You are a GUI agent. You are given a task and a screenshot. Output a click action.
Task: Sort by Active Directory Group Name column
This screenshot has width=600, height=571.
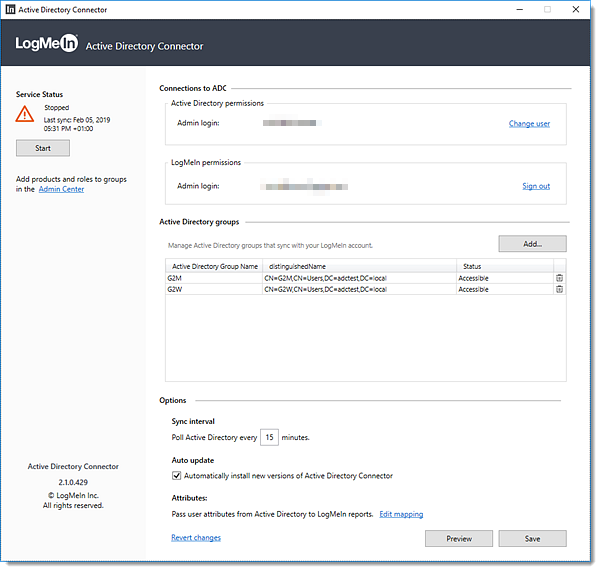[214, 266]
